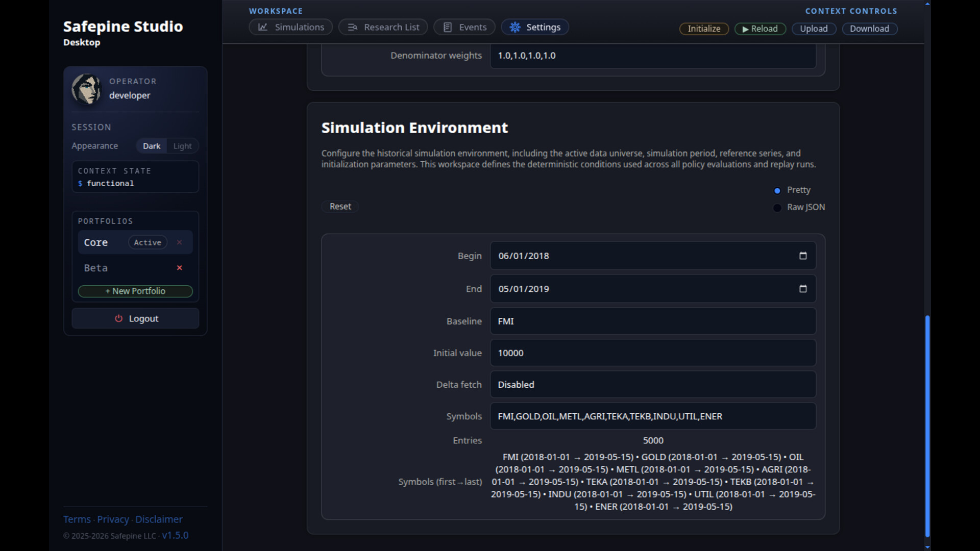Focus the Baseline input field

point(653,321)
